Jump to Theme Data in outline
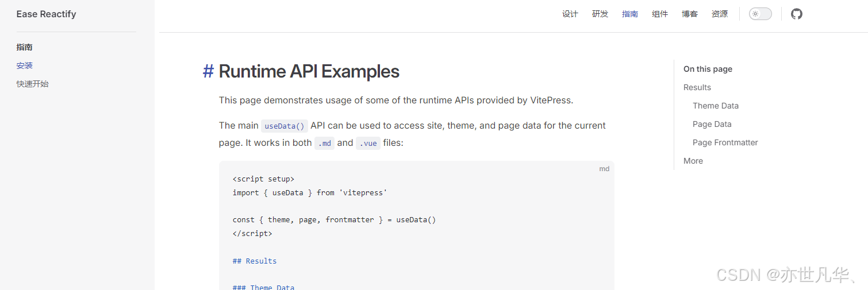The image size is (868, 290). (x=716, y=106)
